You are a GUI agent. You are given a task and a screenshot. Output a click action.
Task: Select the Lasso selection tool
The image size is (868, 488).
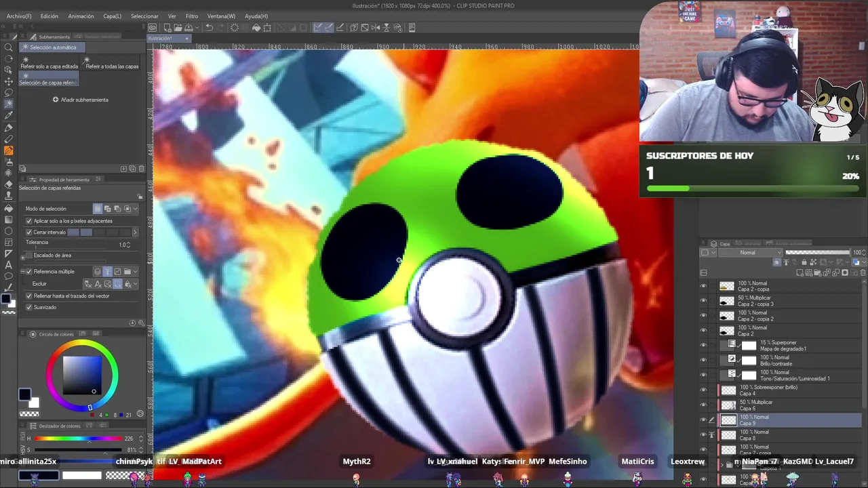pos(9,93)
